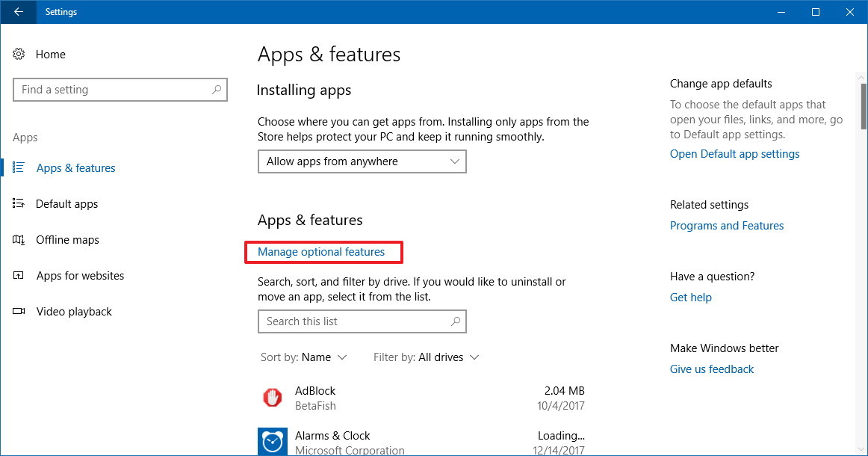Open the Allow apps from anywhere dropdown
868x456 pixels.
tap(362, 161)
